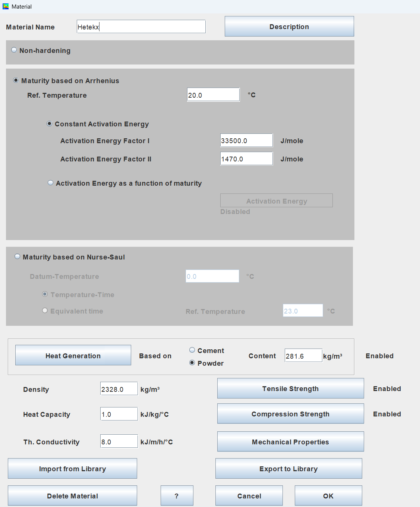Cancel the material dialog

click(x=249, y=496)
